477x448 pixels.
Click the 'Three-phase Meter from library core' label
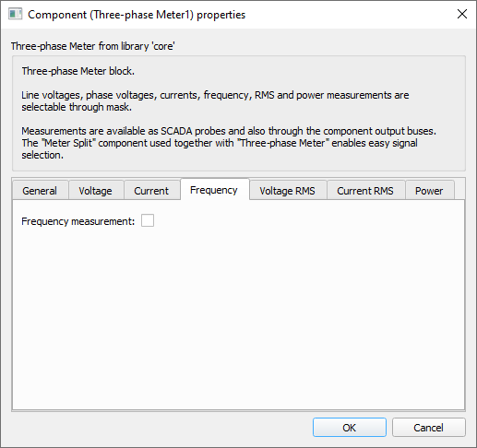pos(93,46)
